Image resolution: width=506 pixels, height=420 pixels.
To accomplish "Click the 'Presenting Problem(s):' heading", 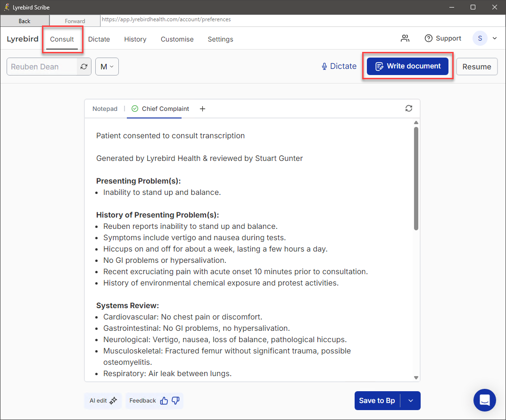I will (139, 181).
